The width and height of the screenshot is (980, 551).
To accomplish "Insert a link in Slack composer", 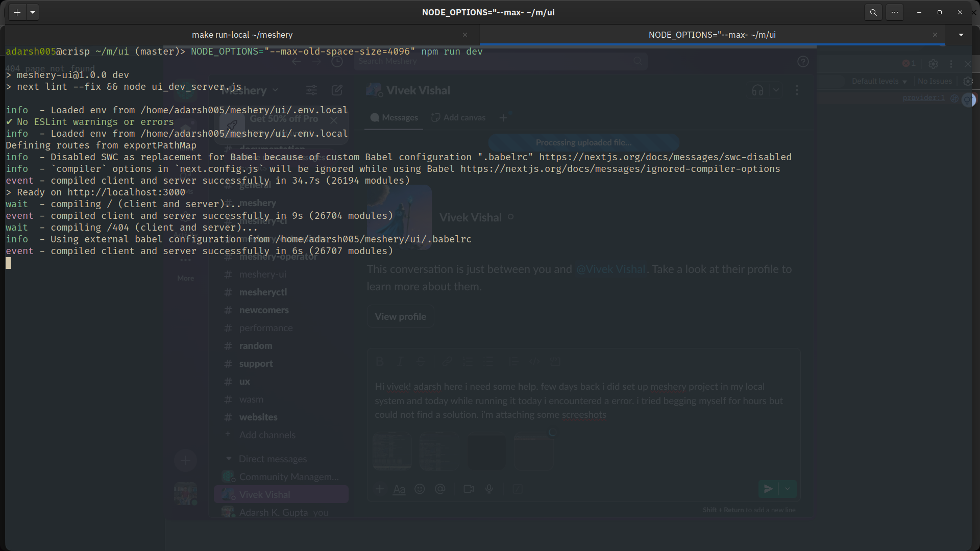I will point(447,362).
